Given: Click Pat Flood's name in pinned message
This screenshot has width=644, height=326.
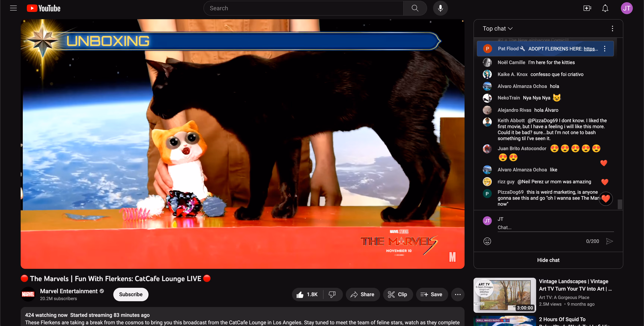Looking at the screenshot, I should pos(508,49).
